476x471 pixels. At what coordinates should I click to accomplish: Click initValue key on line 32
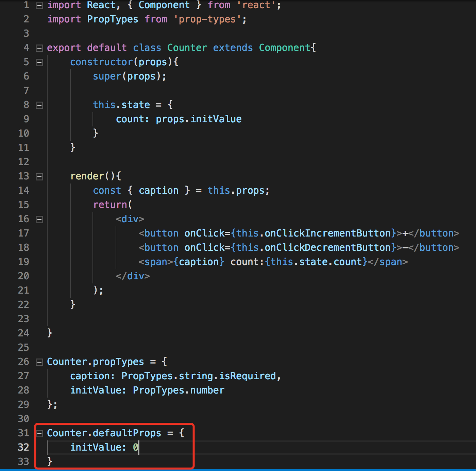click(x=96, y=447)
